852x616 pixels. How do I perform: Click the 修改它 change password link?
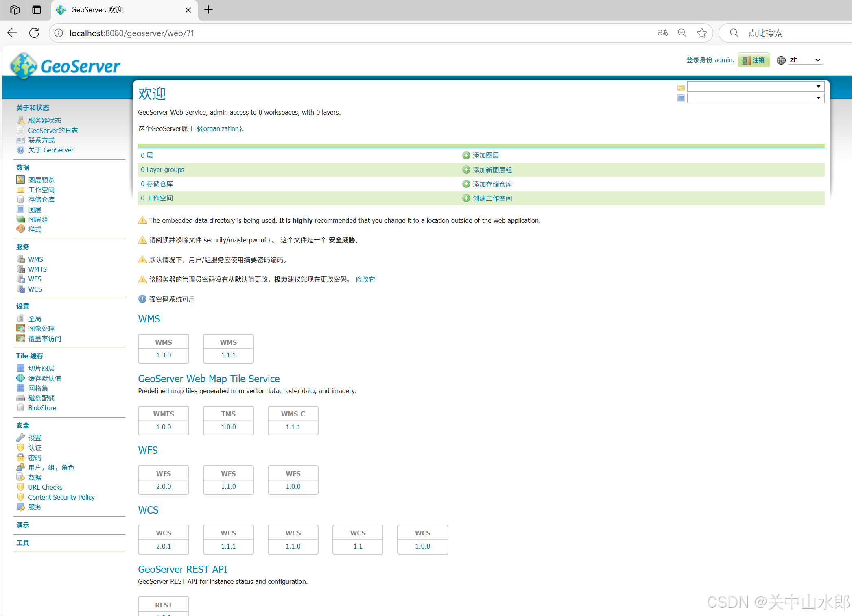(365, 279)
